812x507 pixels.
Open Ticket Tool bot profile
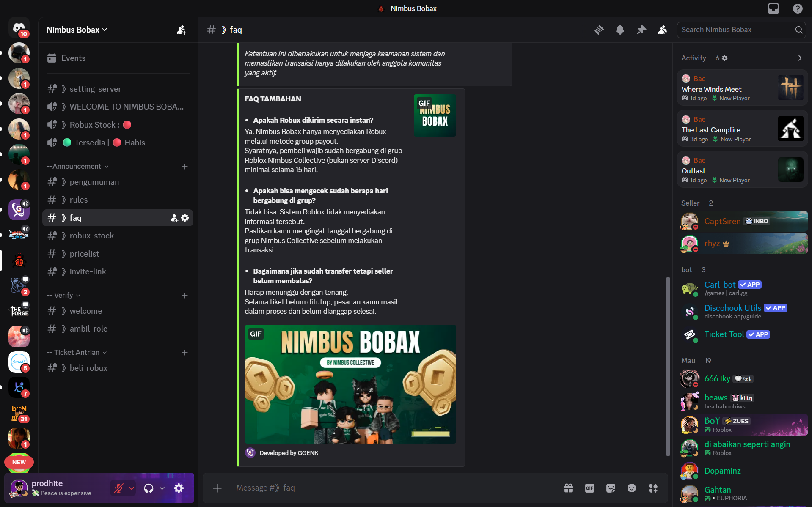[743, 334]
